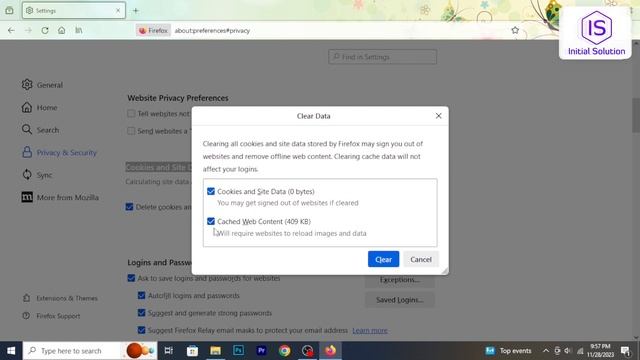Viewport: 640px width, 360px height.
Task: Close the Settings tab
Action: [x=118, y=11]
